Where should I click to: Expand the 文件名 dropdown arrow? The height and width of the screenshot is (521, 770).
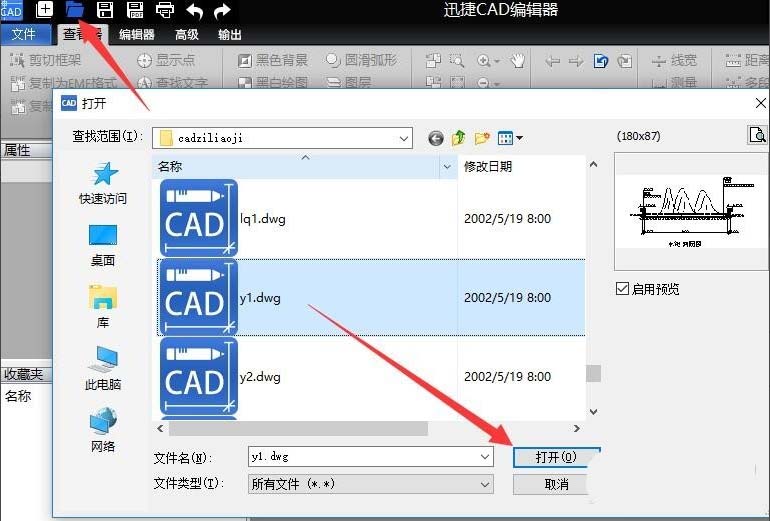485,457
